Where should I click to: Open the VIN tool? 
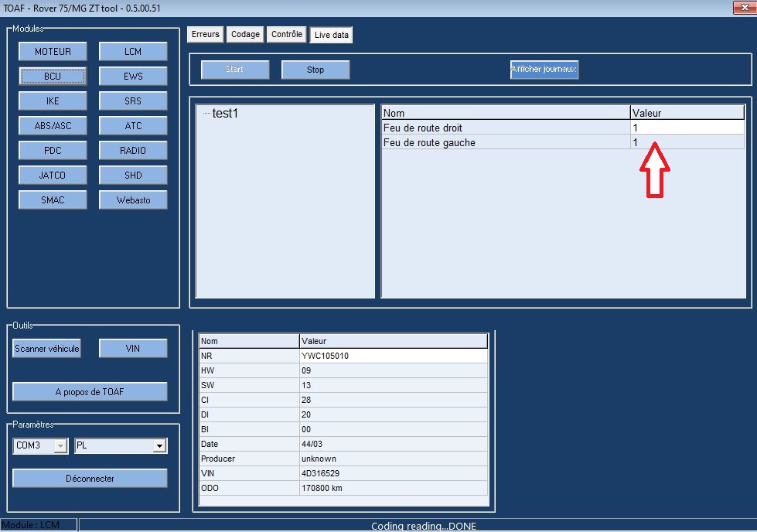[133, 349]
